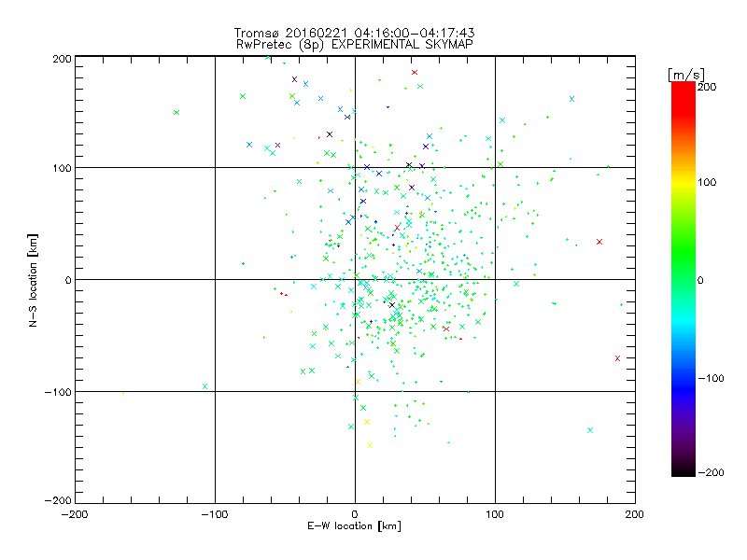Click the E-W axis tick label "200"
747x560 pixels.
tap(635, 514)
